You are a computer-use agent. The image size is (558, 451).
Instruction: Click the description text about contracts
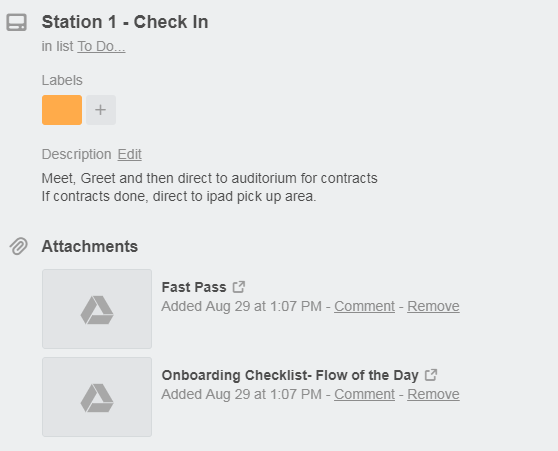pos(209,187)
